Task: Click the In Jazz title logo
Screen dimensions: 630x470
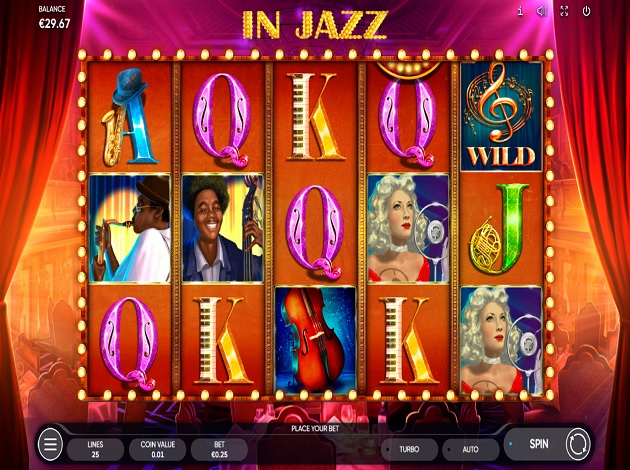Action: [x=315, y=25]
